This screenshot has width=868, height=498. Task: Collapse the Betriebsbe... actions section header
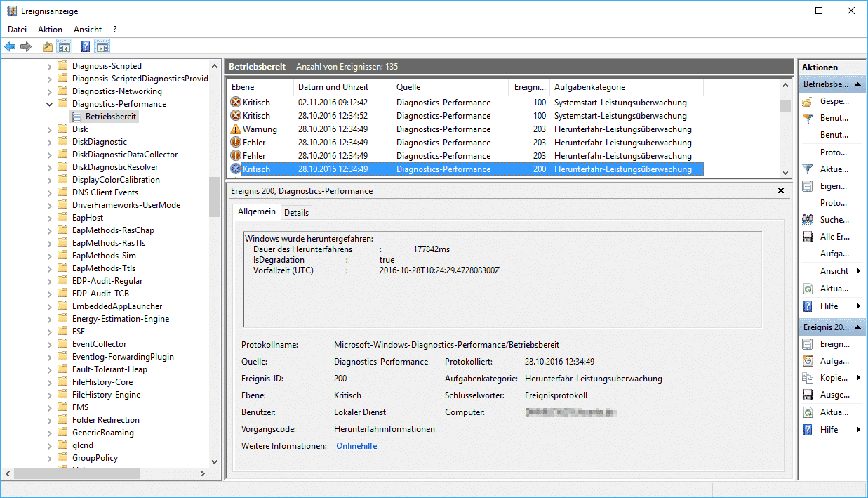click(832, 84)
